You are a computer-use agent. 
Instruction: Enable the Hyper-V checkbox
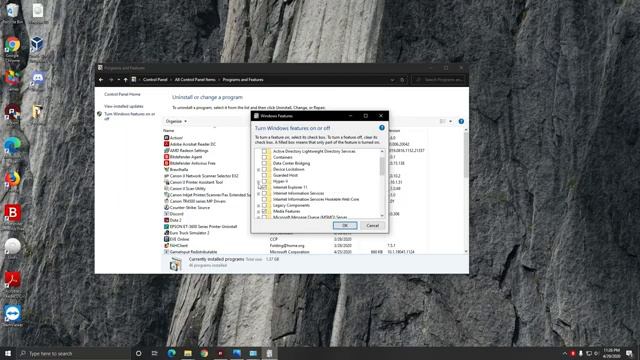264,181
